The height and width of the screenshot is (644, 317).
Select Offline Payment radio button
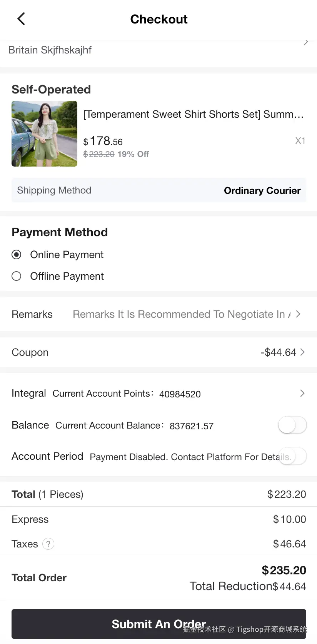tap(17, 276)
